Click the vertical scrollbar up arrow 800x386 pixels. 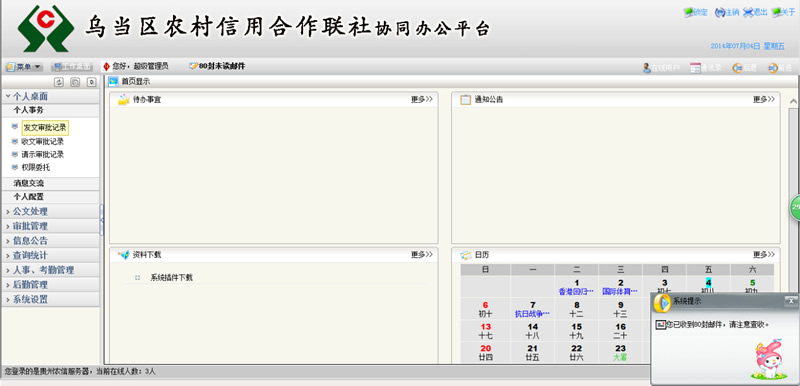(x=793, y=101)
